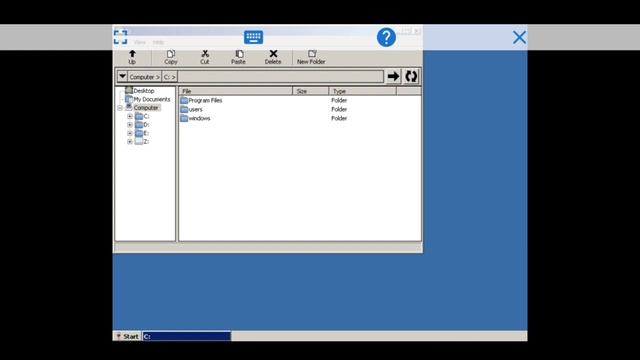Click the Cut scissors button
Screen dimensions: 640x360
pos(204,57)
